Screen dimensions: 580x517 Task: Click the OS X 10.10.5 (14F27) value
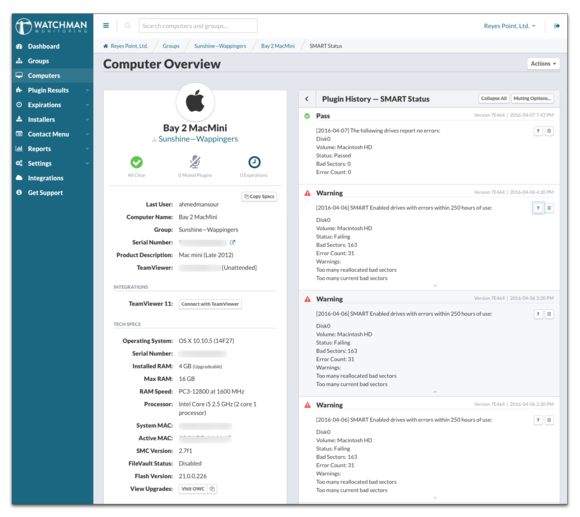click(x=206, y=341)
